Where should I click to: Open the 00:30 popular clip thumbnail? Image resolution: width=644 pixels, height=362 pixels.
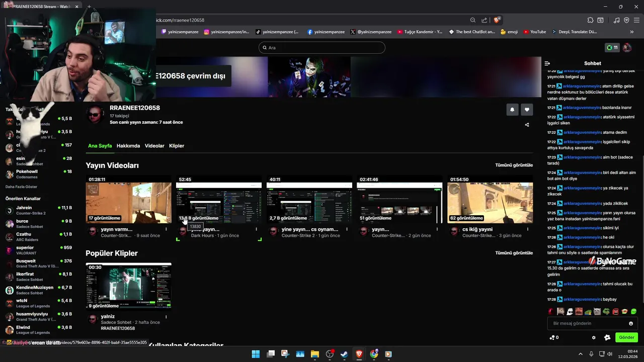click(x=128, y=287)
